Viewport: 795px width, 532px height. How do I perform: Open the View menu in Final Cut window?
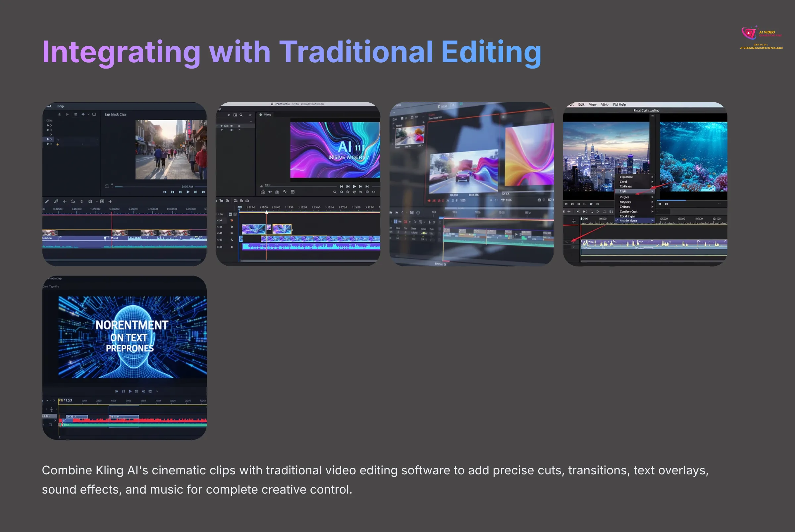pyautogui.click(x=592, y=104)
